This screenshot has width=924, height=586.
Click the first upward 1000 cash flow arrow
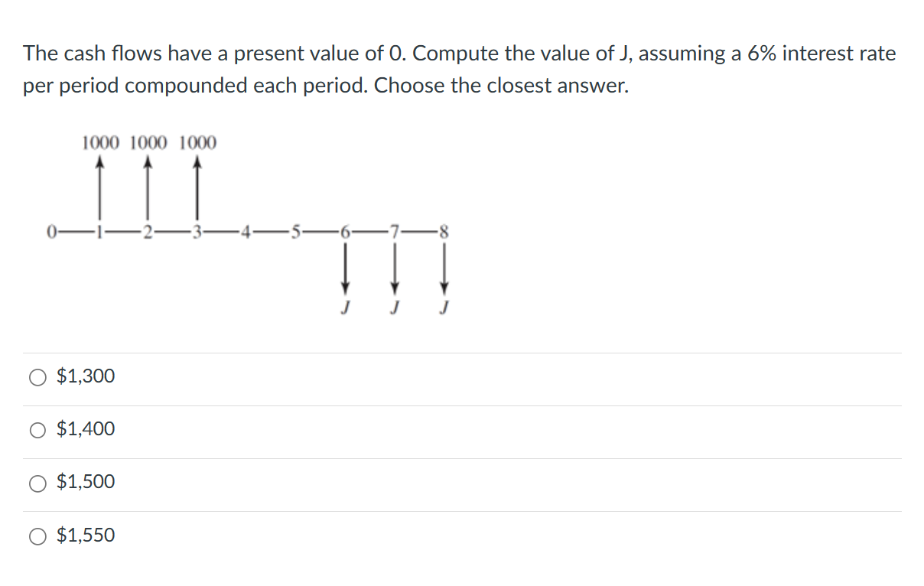pyautogui.click(x=101, y=187)
